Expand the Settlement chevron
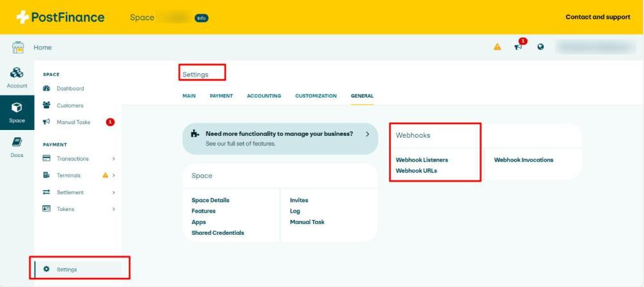This screenshot has height=287, width=644. pyautogui.click(x=114, y=192)
